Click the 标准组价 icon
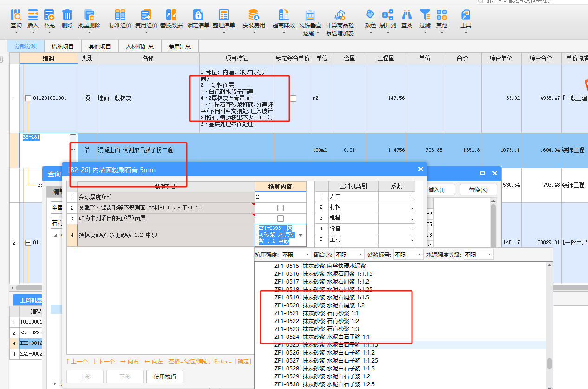Viewport: 588px width, 389px height. [x=120, y=15]
